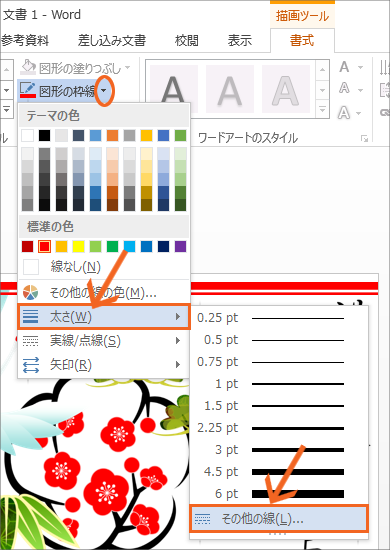Pick the Arrows icon in menu
The width and height of the screenshot is (390, 550).
(x=31, y=365)
